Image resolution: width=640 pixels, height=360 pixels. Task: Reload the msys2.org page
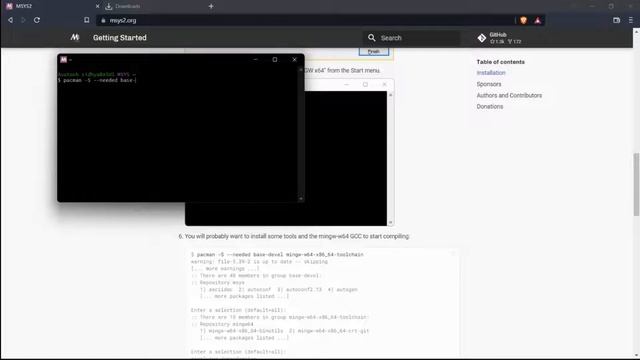[x=37, y=20]
